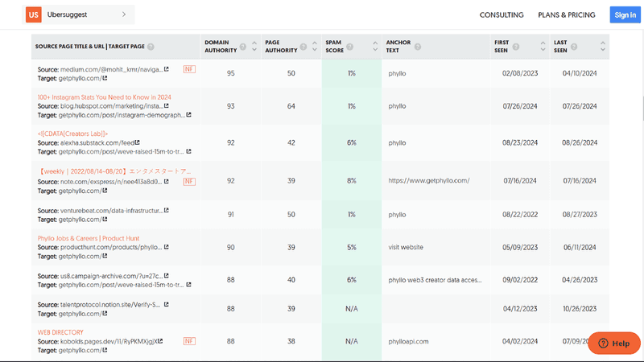Viewport: 644px width, 362px height.
Task: Open Plans & Pricing in top navigation
Action: pos(567,14)
